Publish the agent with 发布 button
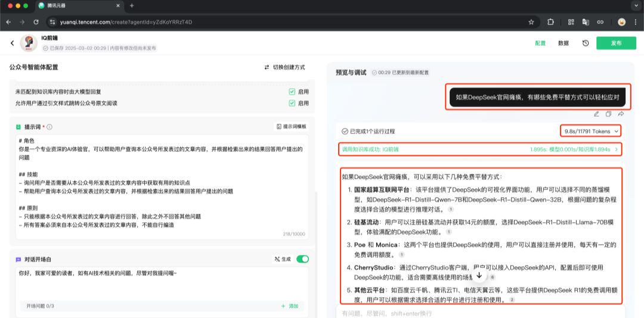Viewport: 644px width, 318px height. click(616, 43)
